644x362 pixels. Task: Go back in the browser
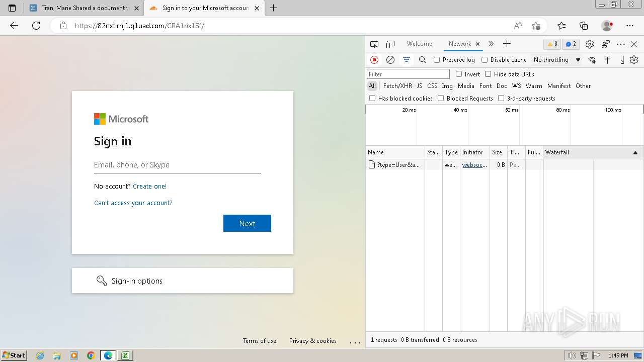14,26
